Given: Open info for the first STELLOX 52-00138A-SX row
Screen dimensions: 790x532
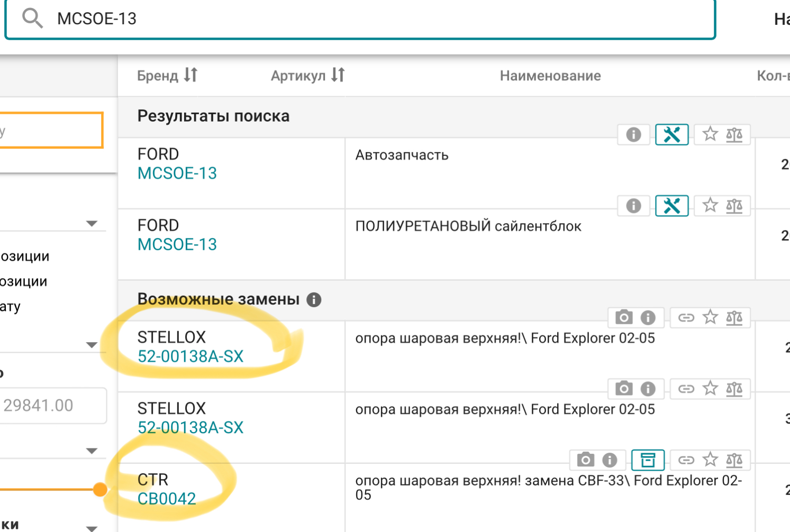Looking at the screenshot, I should (x=648, y=317).
